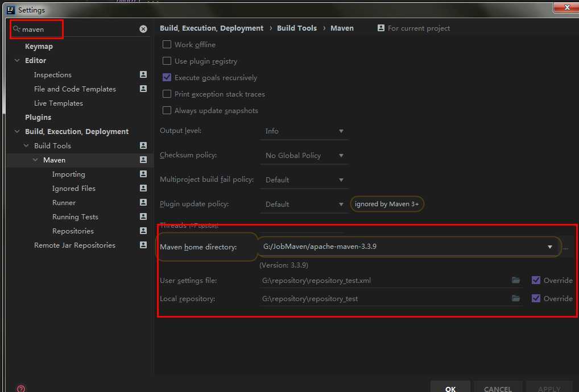
Task: Open Live Templates settings
Action: (x=59, y=103)
